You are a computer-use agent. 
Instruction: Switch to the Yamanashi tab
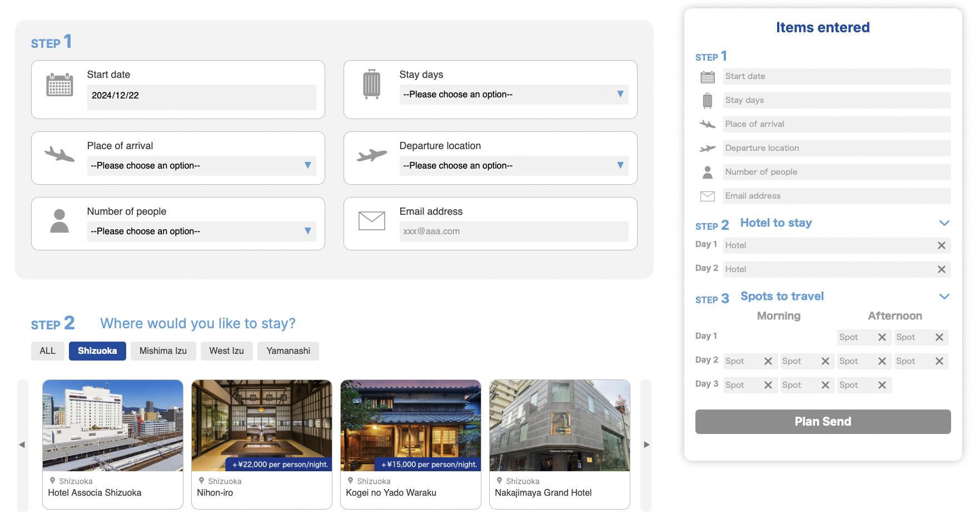pyautogui.click(x=288, y=351)
